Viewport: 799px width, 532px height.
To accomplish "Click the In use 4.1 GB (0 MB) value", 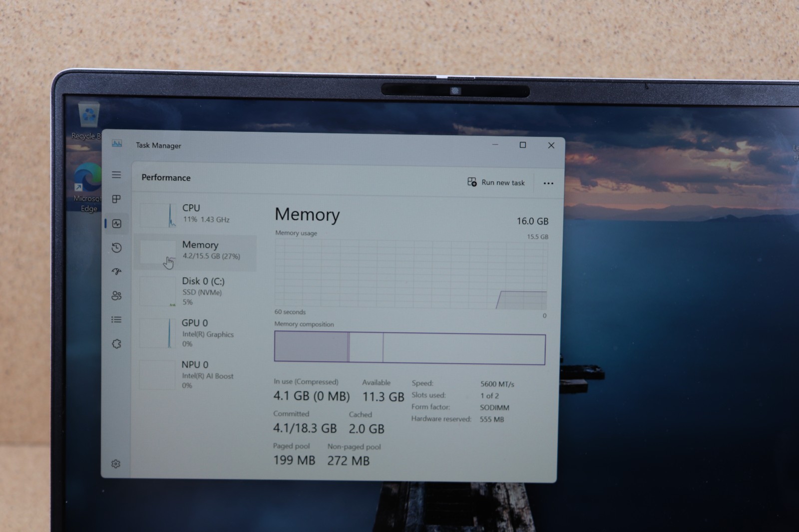I will point(312,397).
